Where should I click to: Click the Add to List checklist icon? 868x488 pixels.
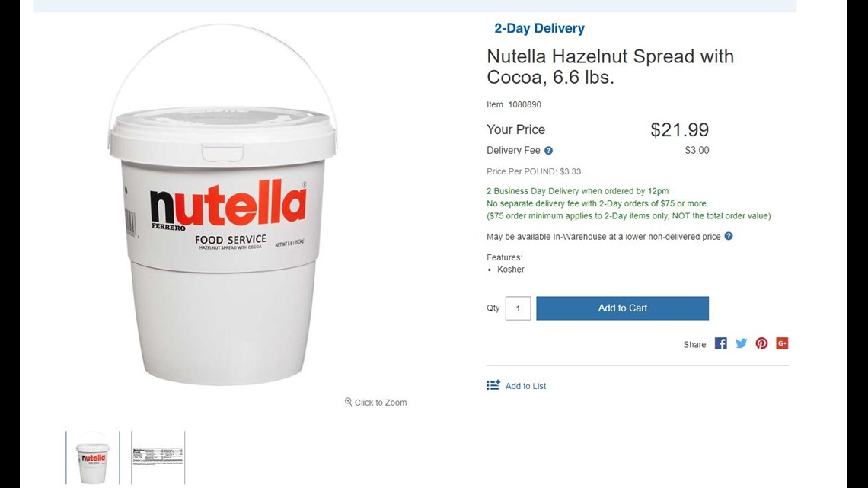tap(493, 385)
